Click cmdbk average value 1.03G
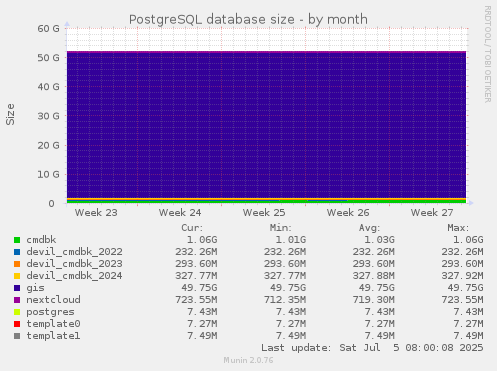 coord(379,240)
